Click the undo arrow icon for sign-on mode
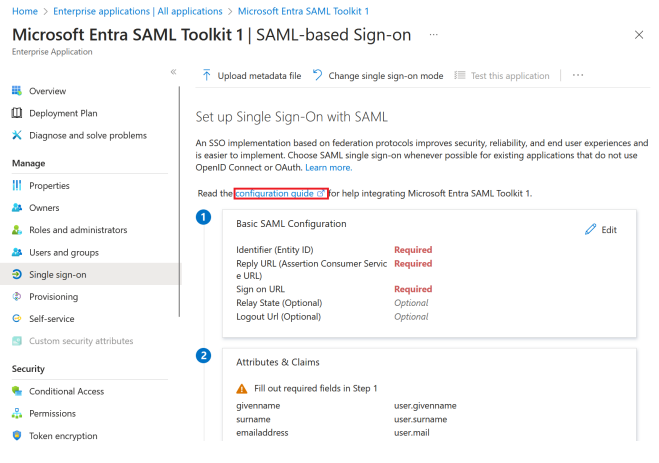659x463 pixels. [x=317, y=75]
